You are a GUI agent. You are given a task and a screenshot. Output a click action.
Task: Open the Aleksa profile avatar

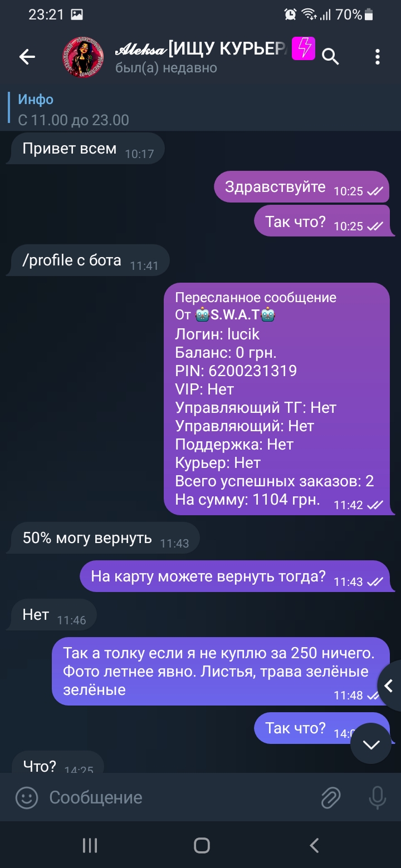(x=84, y=56)
